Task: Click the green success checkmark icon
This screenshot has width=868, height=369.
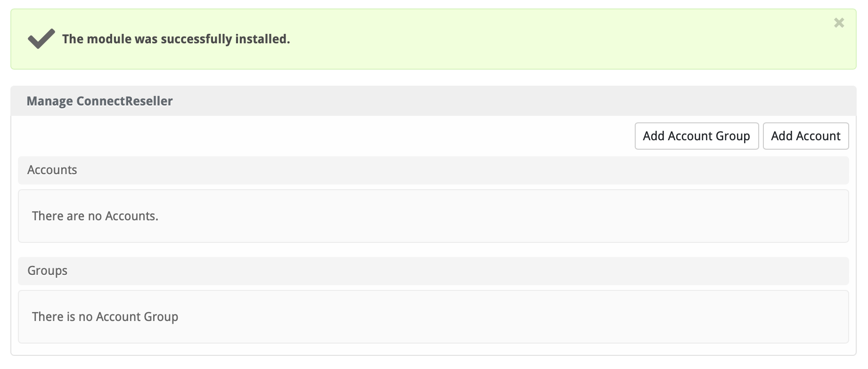Action: 41,39
